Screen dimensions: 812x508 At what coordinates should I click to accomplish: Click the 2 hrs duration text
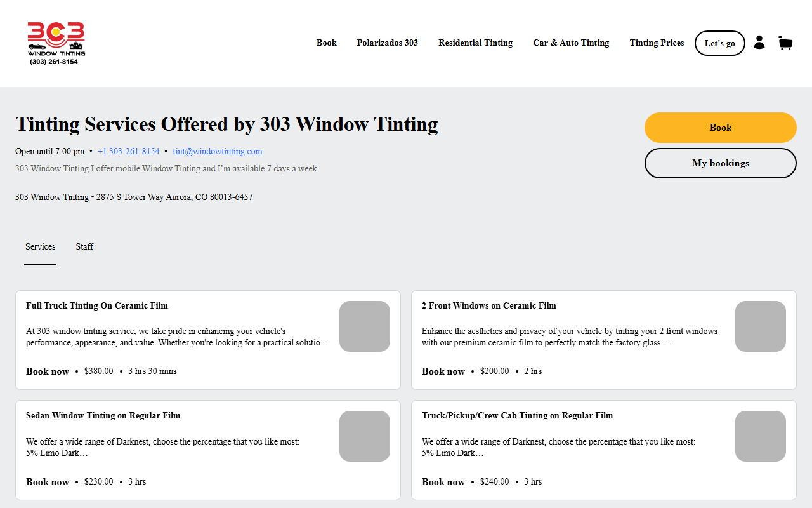[533, 371]
